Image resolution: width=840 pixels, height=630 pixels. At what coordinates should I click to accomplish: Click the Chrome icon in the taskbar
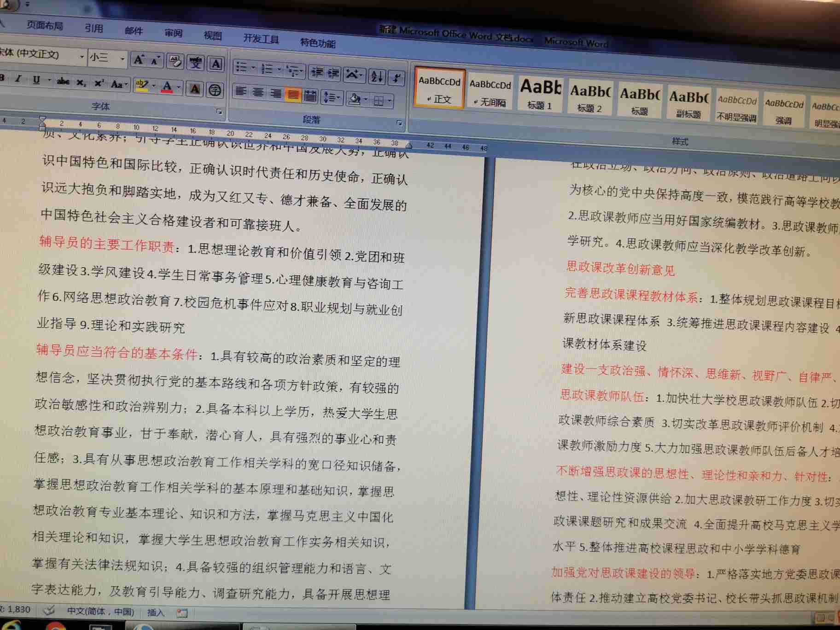(55, 626)
